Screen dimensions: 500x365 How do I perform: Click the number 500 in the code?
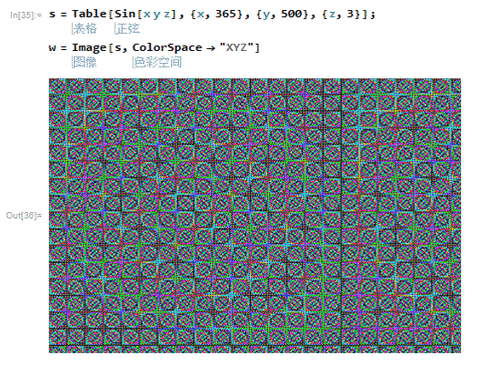pos(291,14)
